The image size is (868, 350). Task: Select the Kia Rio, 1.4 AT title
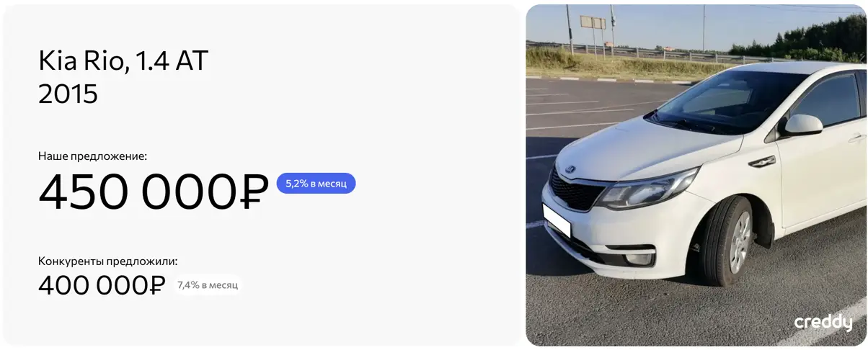[x=123, y=61]
